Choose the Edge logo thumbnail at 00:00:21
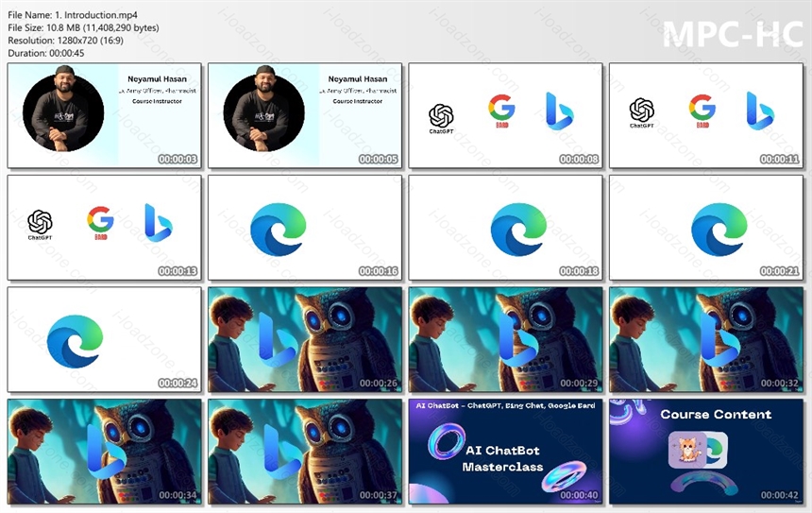The height and width of the screenshot is (513, 812). pos(706,228)
